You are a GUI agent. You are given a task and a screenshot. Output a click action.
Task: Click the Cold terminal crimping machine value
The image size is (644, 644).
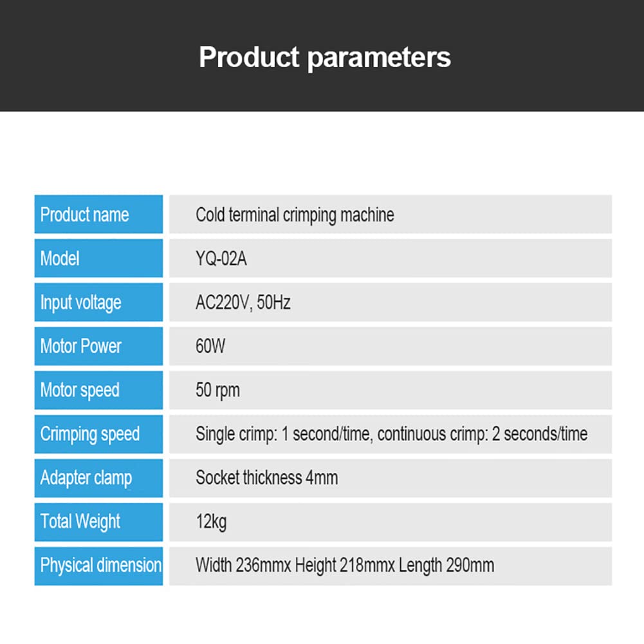[x=295, y=216]
